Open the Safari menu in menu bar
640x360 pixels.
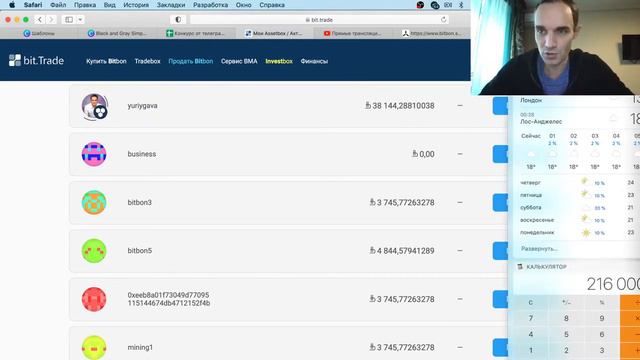33,5
